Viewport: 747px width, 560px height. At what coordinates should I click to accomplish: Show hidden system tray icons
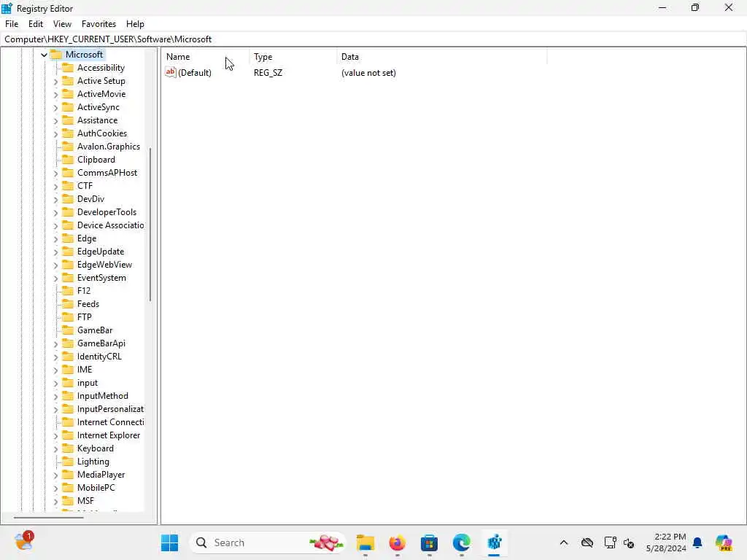[564, 542]
